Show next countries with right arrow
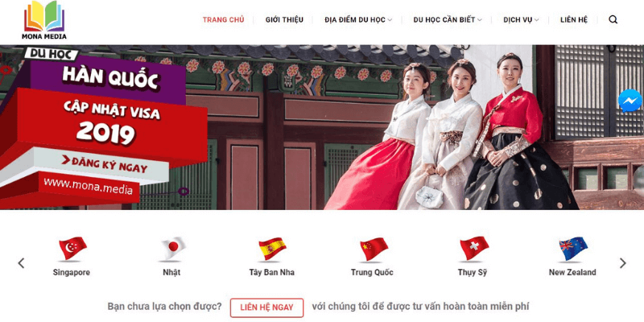This screenshot has height=322, width=644. tap(622, 263)
